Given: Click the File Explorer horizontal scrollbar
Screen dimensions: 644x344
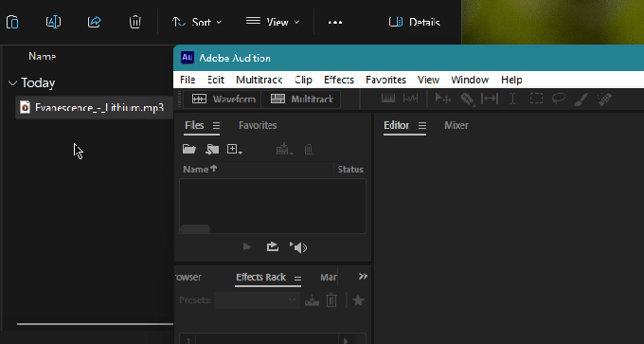Looking at the screenshot, I should (95, 324).
